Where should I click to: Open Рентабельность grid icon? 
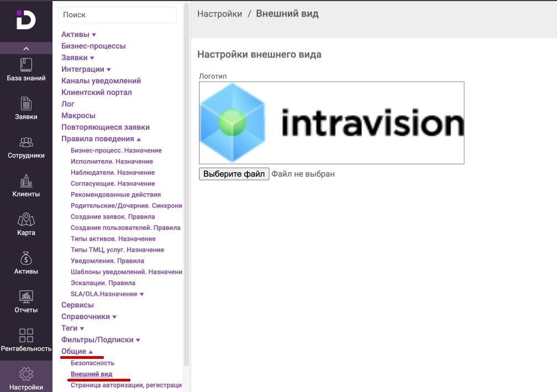pyautogui.click(x=26, y=336)
